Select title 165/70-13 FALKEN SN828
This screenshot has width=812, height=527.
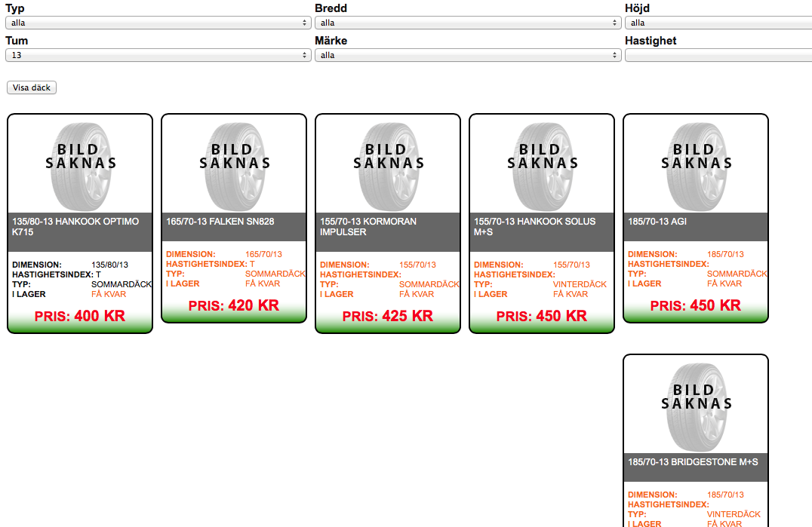pyautogui.click(x=220, y=222)
